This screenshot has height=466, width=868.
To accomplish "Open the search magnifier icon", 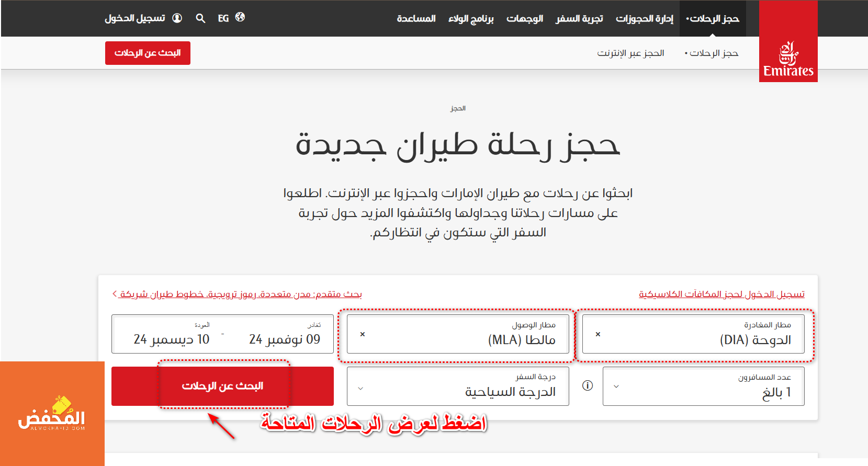I will click(200, 18).
